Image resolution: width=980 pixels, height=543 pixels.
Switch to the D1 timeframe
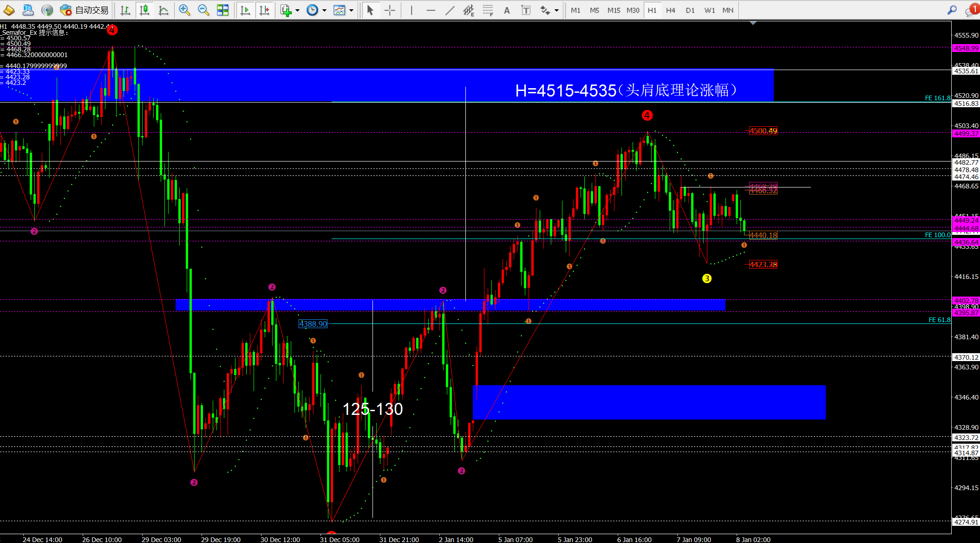coord(690,10)
